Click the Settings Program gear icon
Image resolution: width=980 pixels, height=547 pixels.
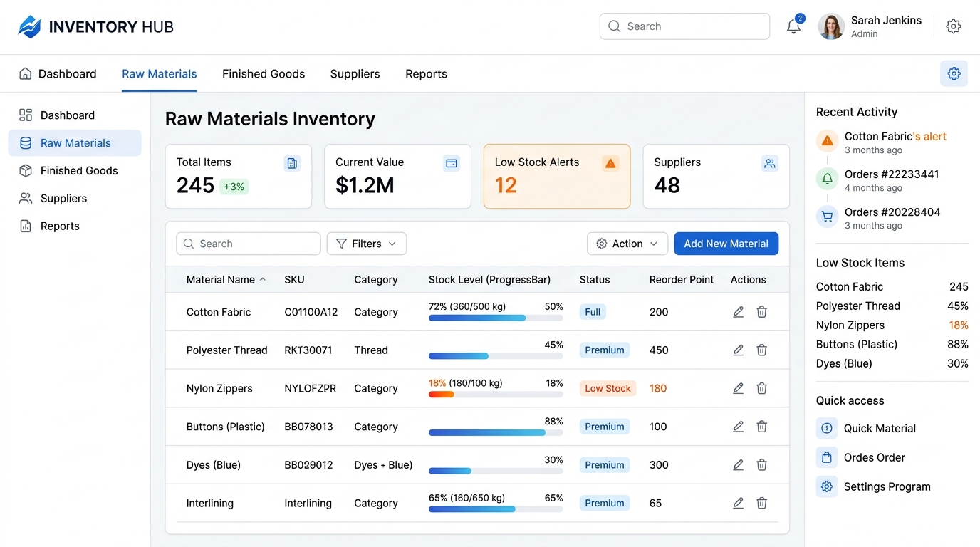tap(827, 486)
